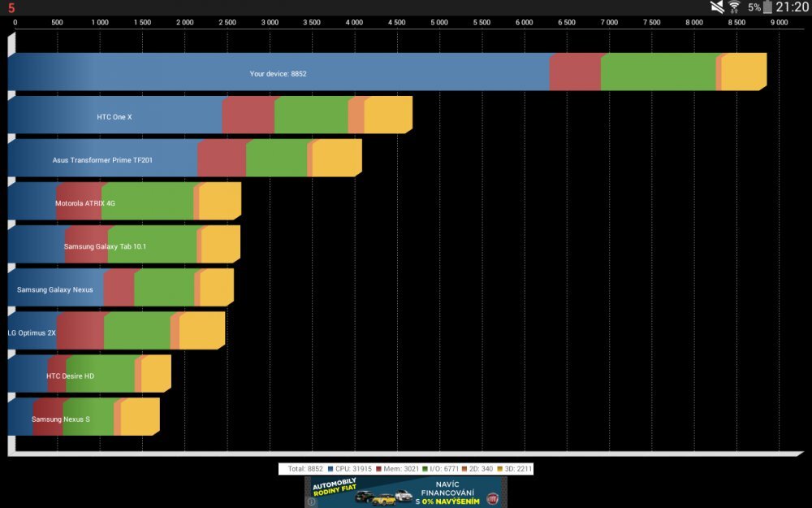Screen dimensions: 812x508
Task: Click the yellow 3D legend swatch
Action: 499,469
